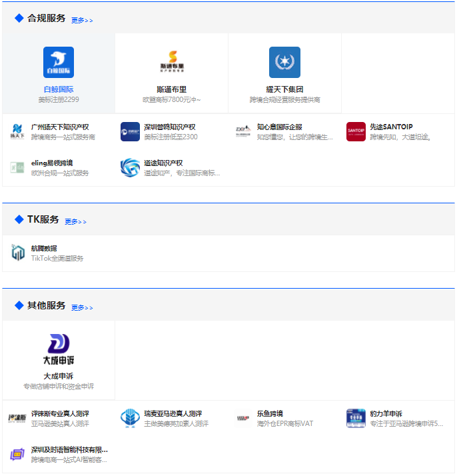
Task: Open 评徕斯专业真人测评 listing title
Action: click(60, 413)
